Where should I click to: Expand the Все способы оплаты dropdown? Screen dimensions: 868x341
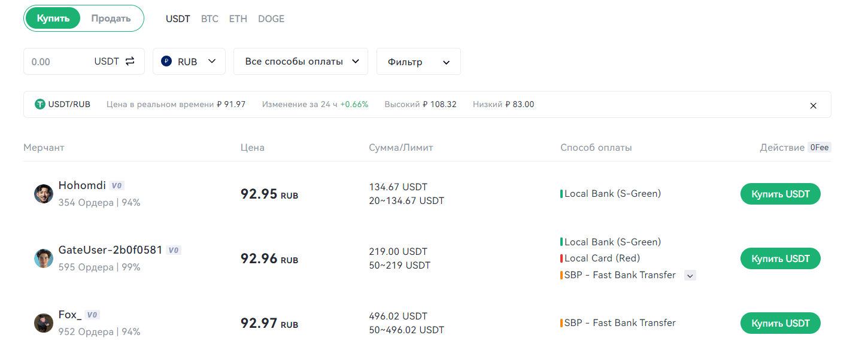(301, 61)
